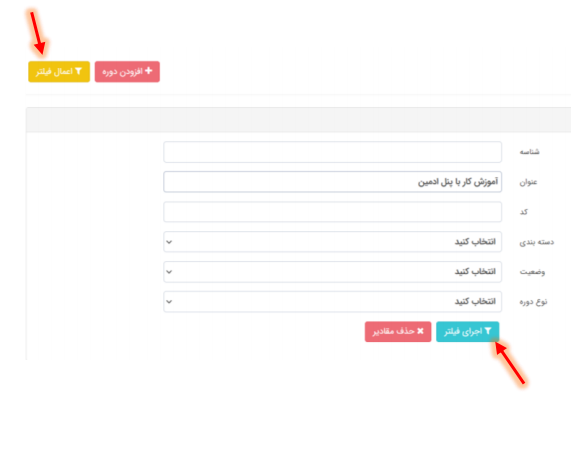The width and height of the screenshot is (587, 452).
Task: Click the دسته بندی field label
Action: click(x=536, y=242)
